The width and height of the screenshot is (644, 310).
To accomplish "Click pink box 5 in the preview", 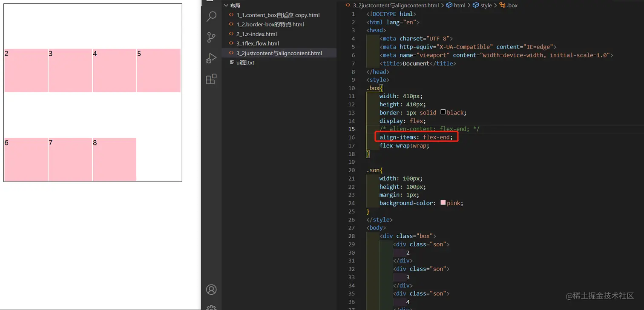I will click(159, 71).
